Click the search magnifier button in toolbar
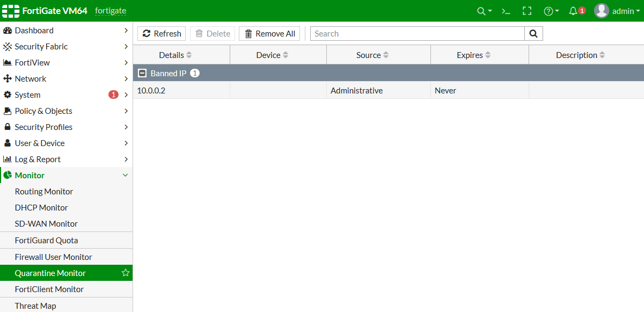Viewport: 644px width, 312px height. coord(533,34)
